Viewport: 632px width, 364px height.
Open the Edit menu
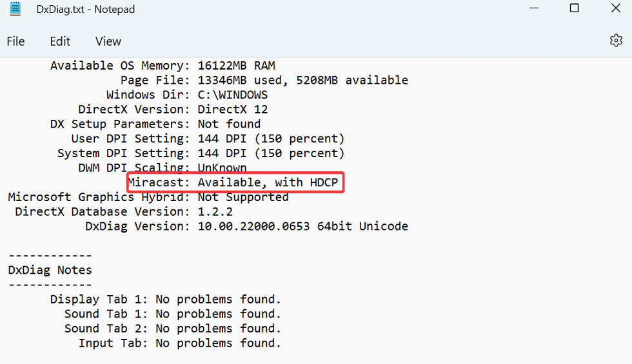pos(60,41)
